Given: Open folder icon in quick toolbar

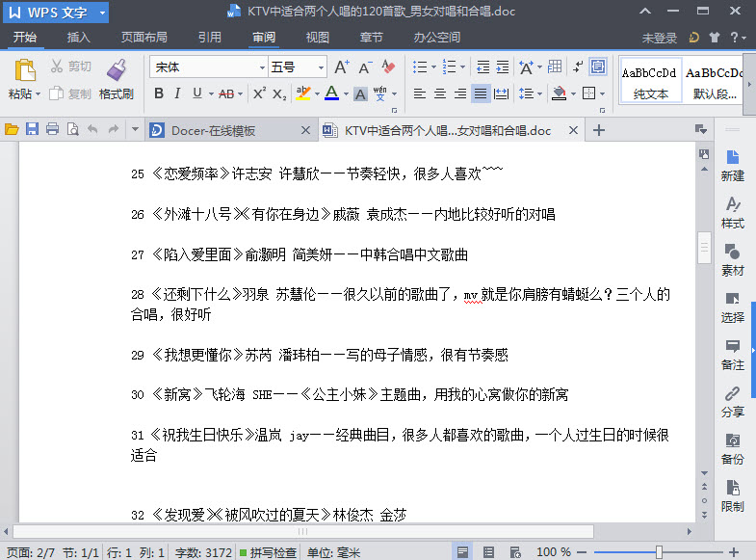Looking at the screenshot, I should 12,129.
